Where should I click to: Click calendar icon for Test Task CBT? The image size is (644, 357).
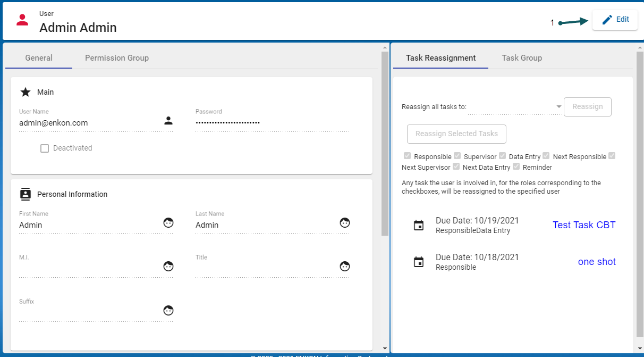point(419,226)
